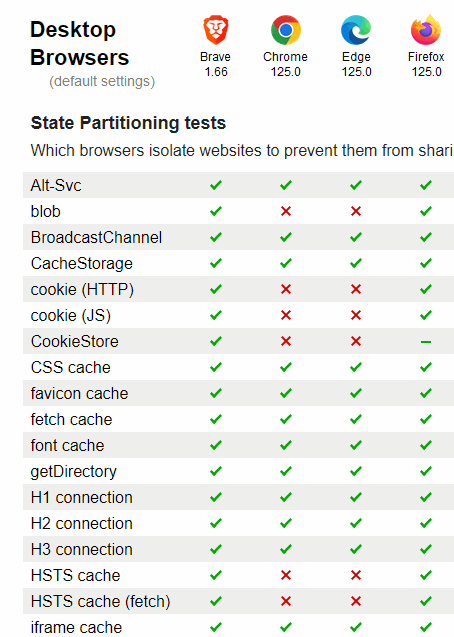Click Edge's red X for HSTS cache (fetch)

356,601
